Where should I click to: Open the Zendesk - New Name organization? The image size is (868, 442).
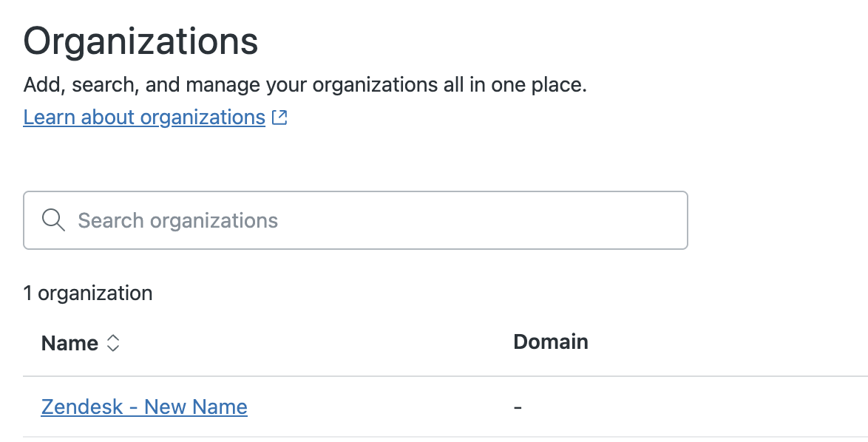144,407
